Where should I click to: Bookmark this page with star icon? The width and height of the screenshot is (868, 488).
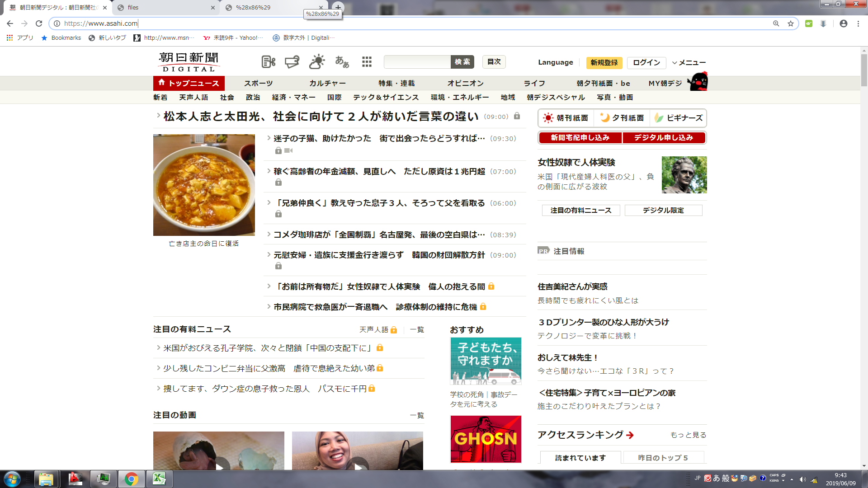tap(791, 23)
